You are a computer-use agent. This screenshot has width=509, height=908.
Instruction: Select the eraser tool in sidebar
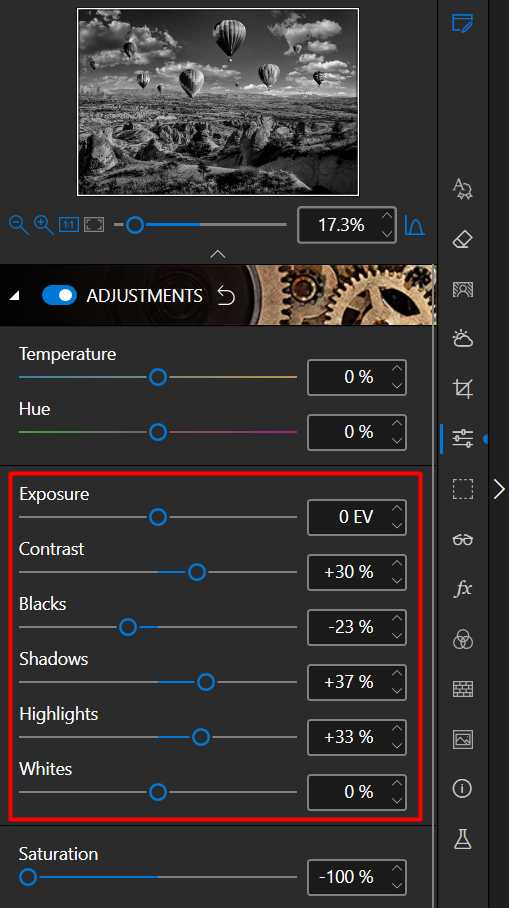coord(462,239)
